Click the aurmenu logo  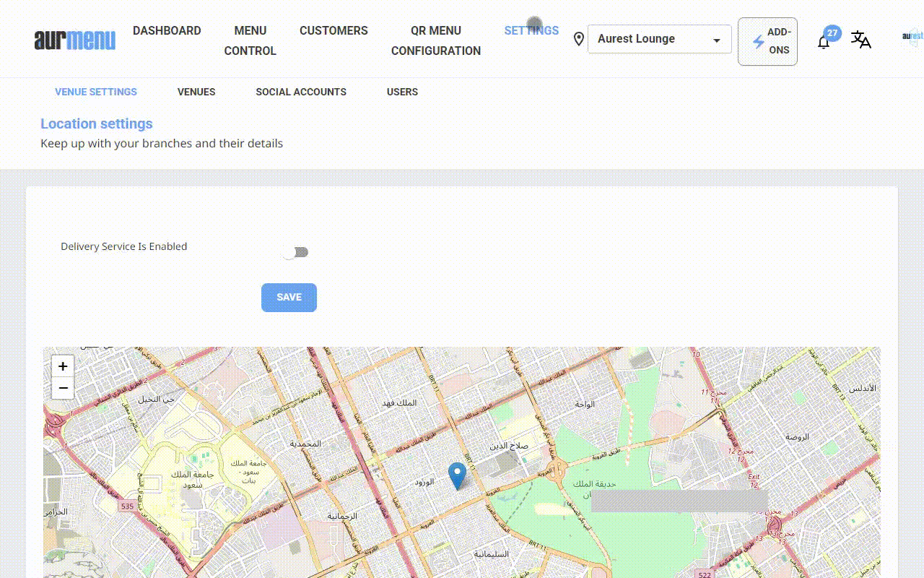[x=75, y=40]
